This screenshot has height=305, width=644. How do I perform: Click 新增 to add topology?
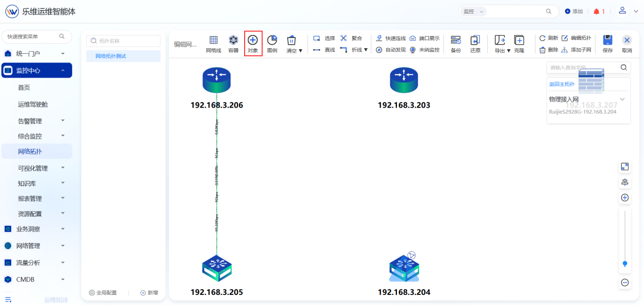point(149,293)
